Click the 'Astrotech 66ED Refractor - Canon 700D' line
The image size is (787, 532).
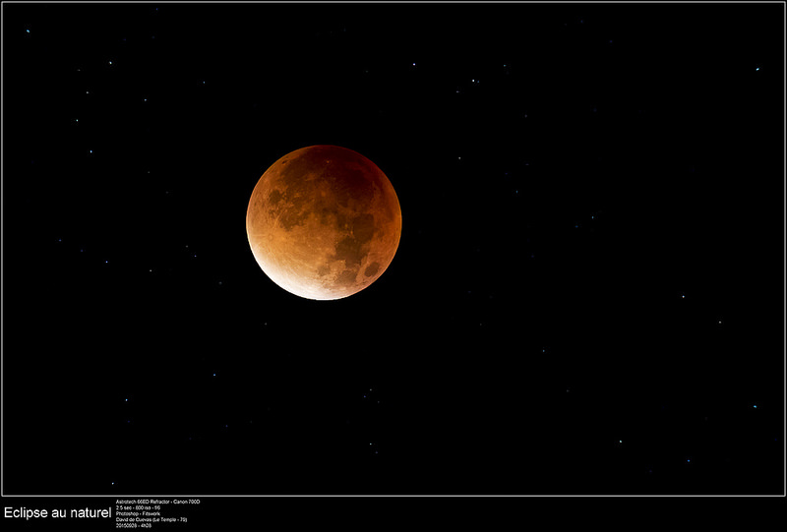pyautogui.click(x=157, y=502)
